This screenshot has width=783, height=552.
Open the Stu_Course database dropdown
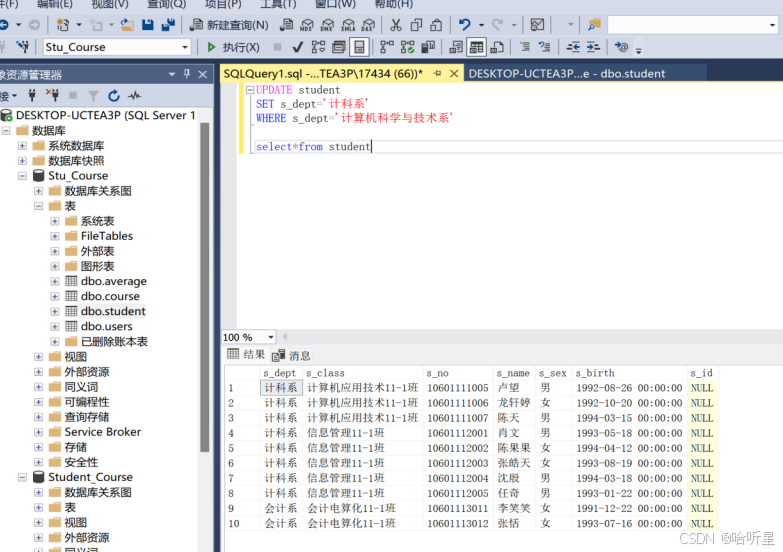(185, 47)
